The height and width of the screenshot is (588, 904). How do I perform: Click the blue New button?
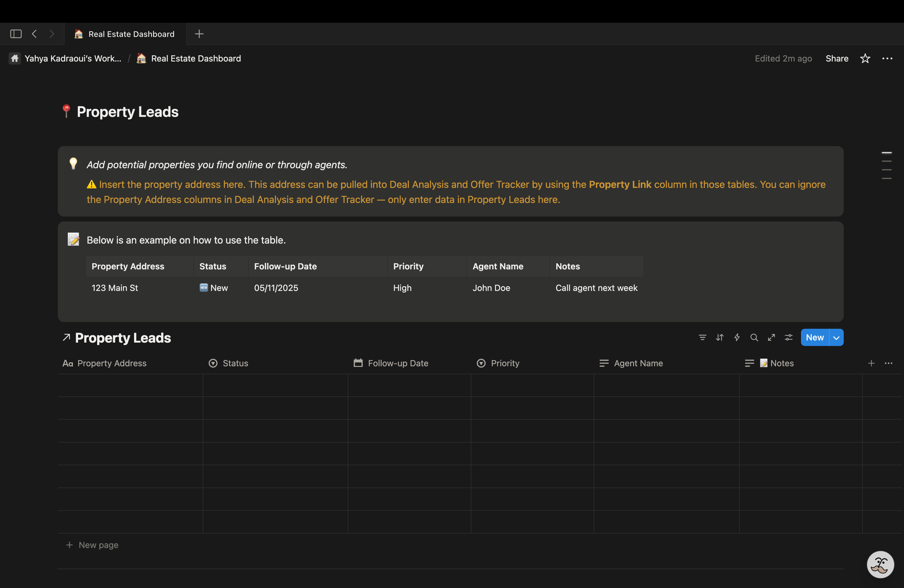coord(814,338)
